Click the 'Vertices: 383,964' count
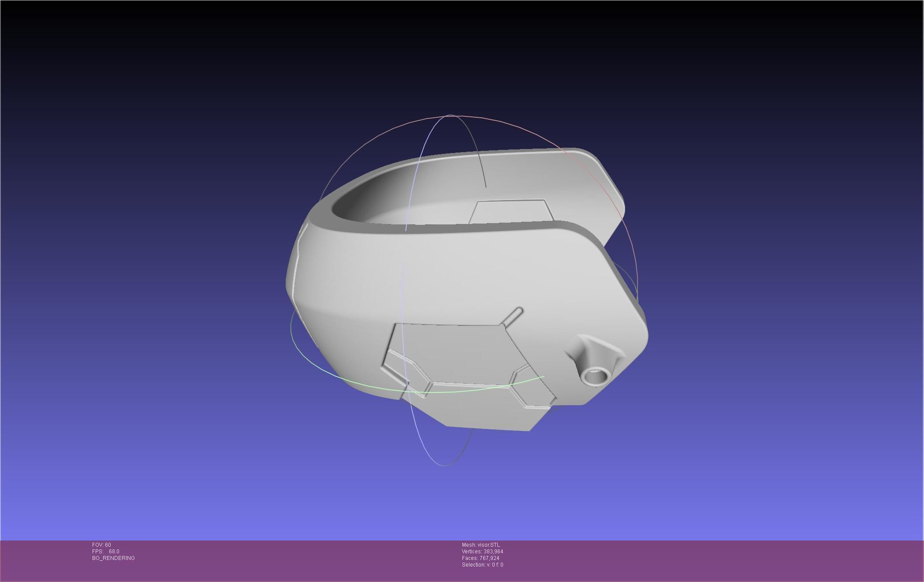This screenshot has height=582, width=924. coord(483,552)
